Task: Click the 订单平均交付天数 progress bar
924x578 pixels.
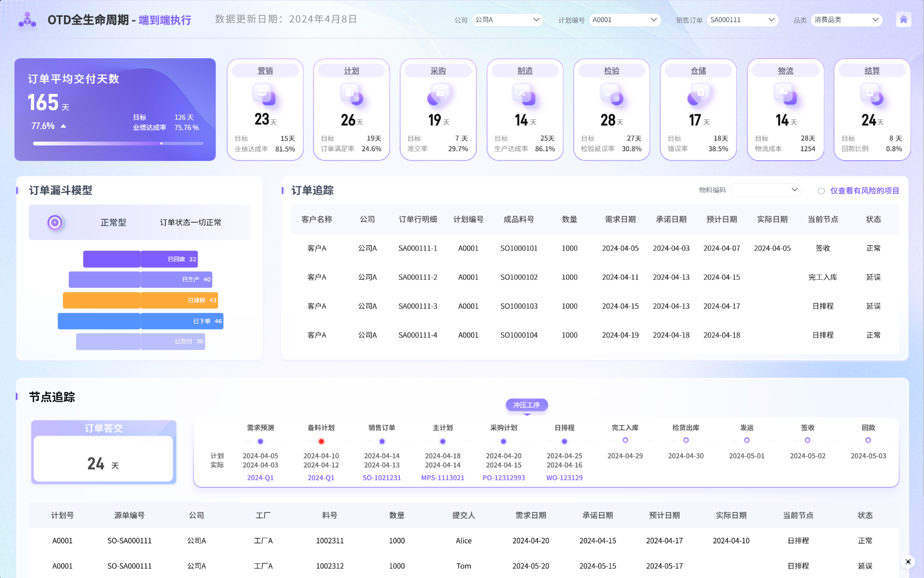Action: 118,144
